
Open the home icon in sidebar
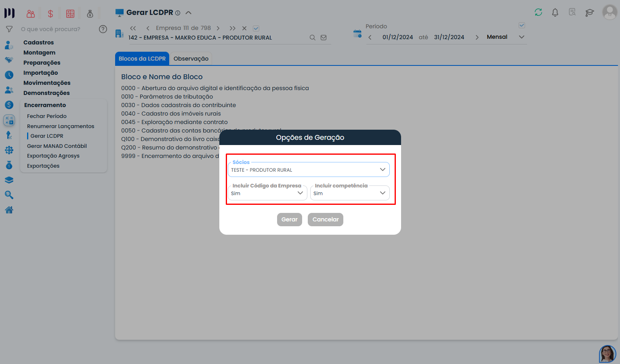tap(9, 210)
